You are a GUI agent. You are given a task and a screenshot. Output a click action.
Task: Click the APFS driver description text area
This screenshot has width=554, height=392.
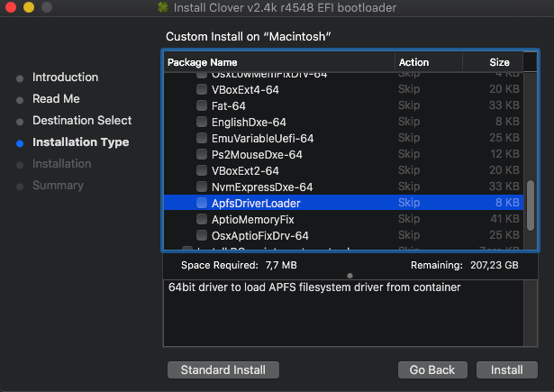(x=343, y=314)
